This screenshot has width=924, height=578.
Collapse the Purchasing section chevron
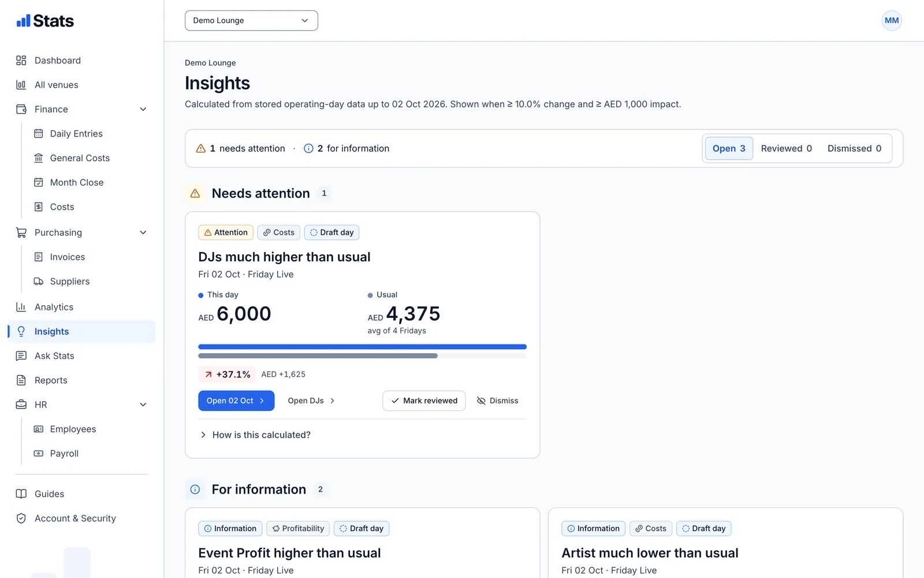143,232
